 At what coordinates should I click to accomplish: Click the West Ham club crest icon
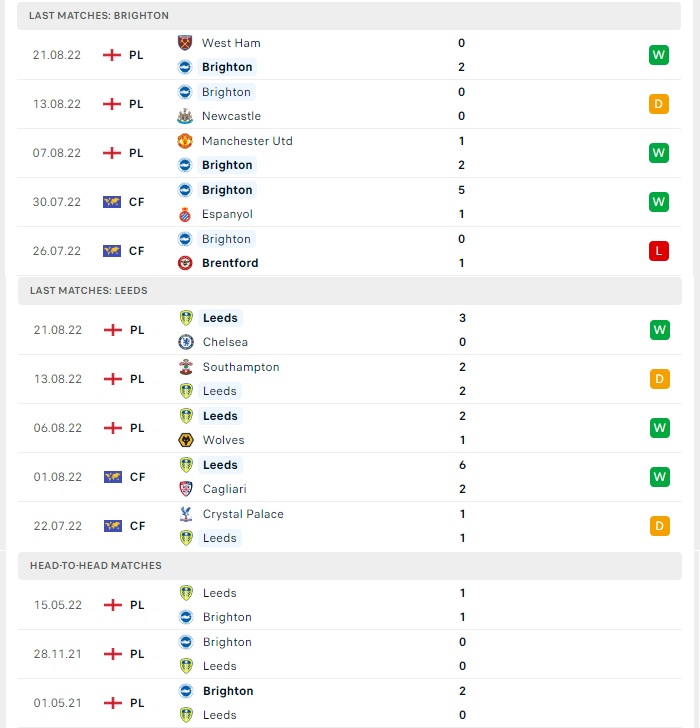[x=185, y=43]
